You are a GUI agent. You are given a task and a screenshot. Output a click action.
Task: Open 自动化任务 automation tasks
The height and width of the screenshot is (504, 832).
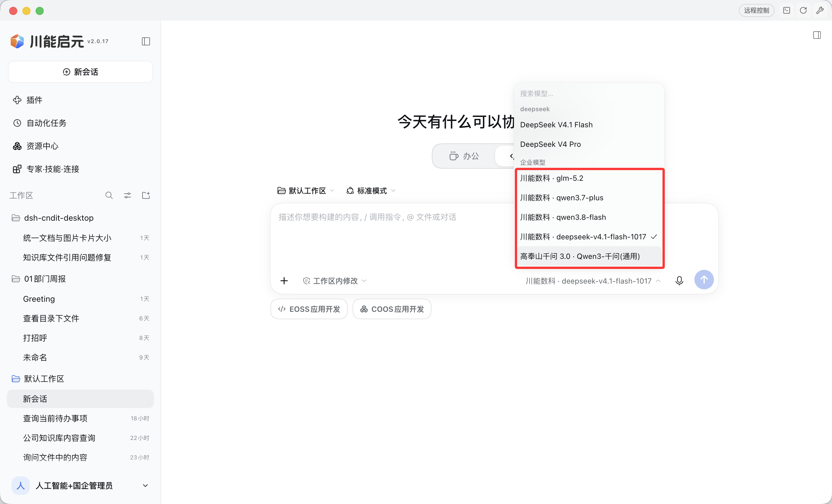click(80, 123)
